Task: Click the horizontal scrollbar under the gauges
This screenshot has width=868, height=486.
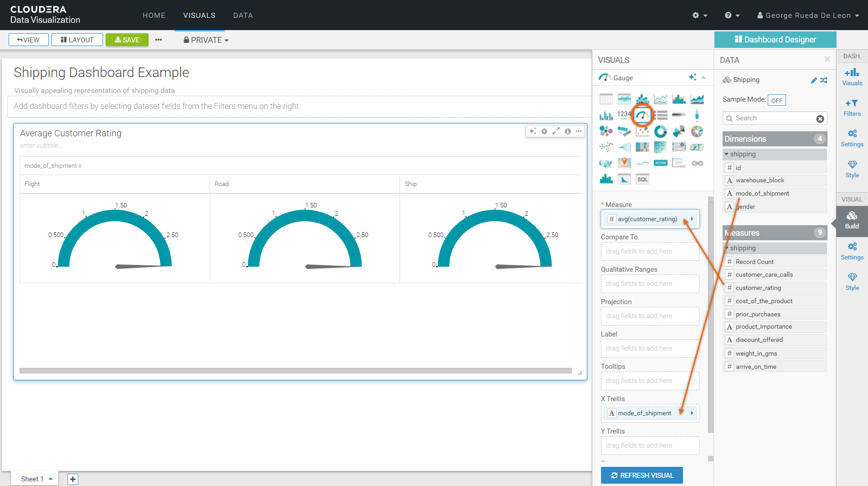Action: 295,371
